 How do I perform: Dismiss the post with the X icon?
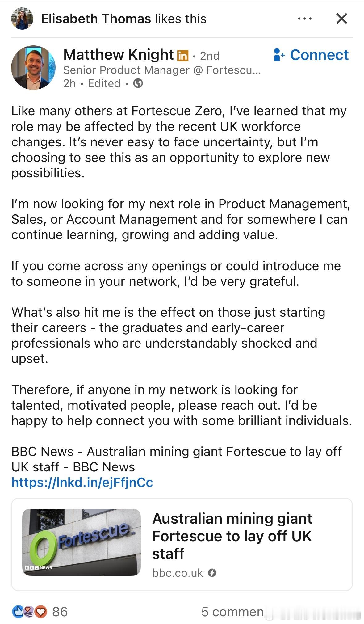tap(341, 19)
